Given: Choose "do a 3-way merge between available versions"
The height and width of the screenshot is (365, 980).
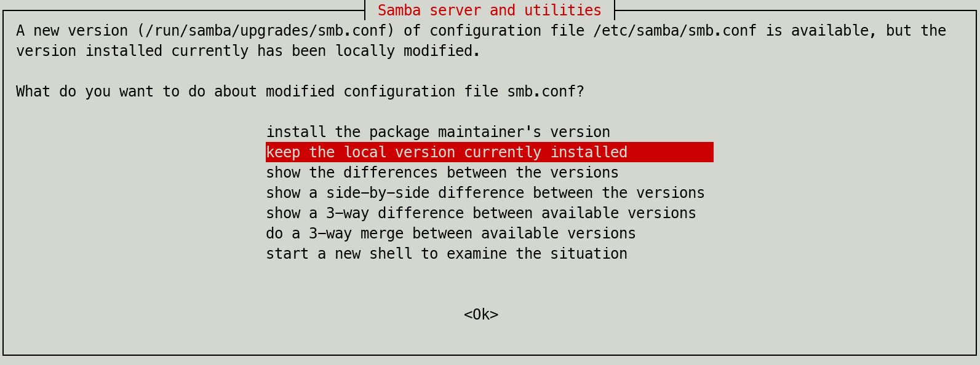Looking at the screenshot, I should click(x=450, y=234).
